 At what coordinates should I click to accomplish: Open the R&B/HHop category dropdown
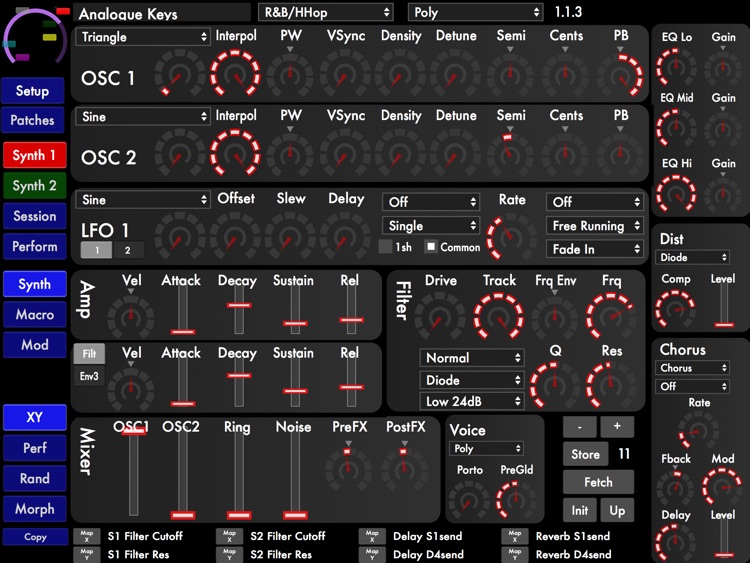click(x=326, y=12)
